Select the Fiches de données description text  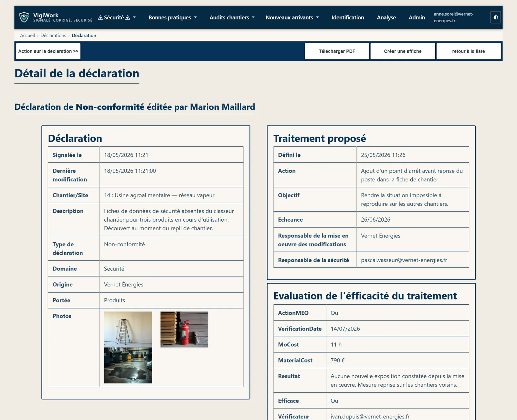[x=169, y=220]
